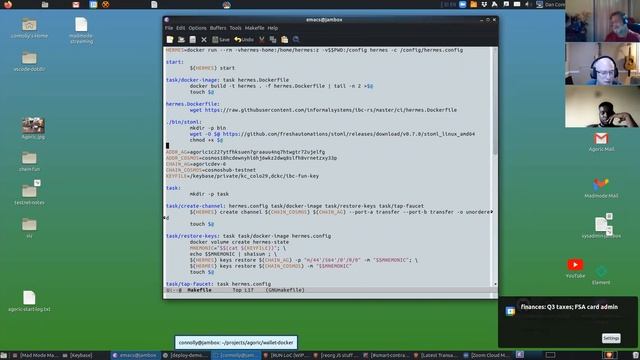Click the Settings button in notification
Viewport: 640px width, 360px height.
click(611, 338)
